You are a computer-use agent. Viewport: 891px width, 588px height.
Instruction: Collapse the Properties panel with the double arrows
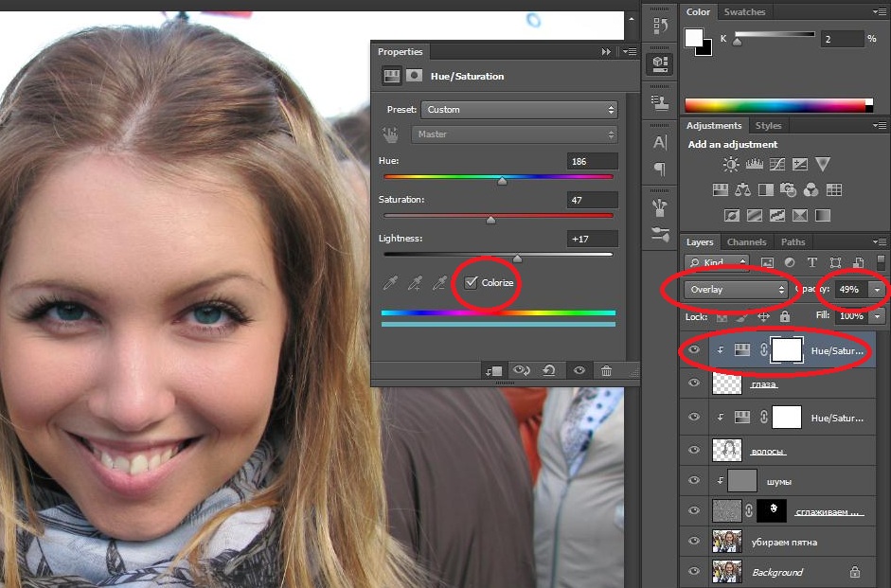click(x=606, y=52)
